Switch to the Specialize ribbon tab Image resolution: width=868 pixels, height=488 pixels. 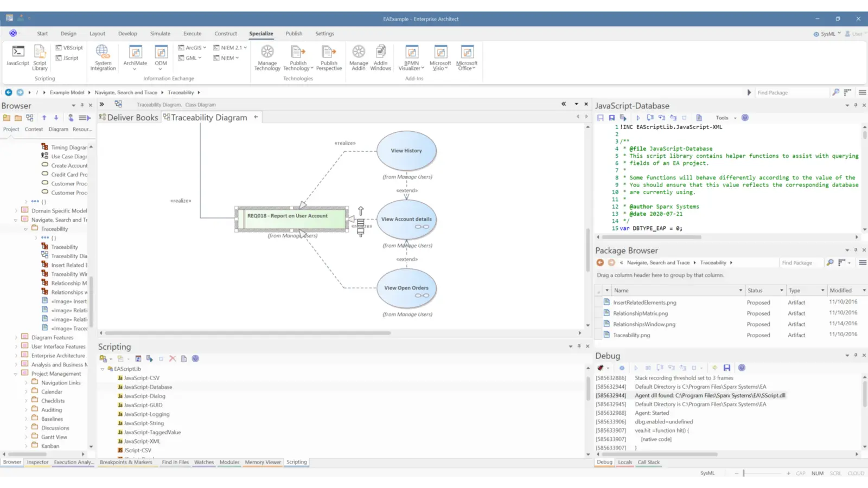(261, 33)
